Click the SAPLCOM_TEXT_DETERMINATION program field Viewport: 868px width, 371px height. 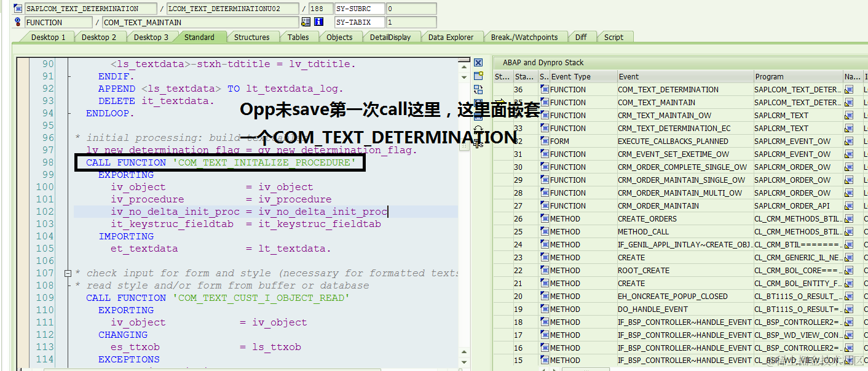tap(90, 9)
